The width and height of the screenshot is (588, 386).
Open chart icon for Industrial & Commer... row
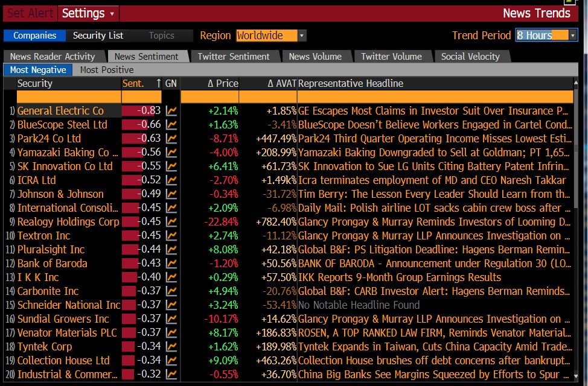(x=171, y=375)
